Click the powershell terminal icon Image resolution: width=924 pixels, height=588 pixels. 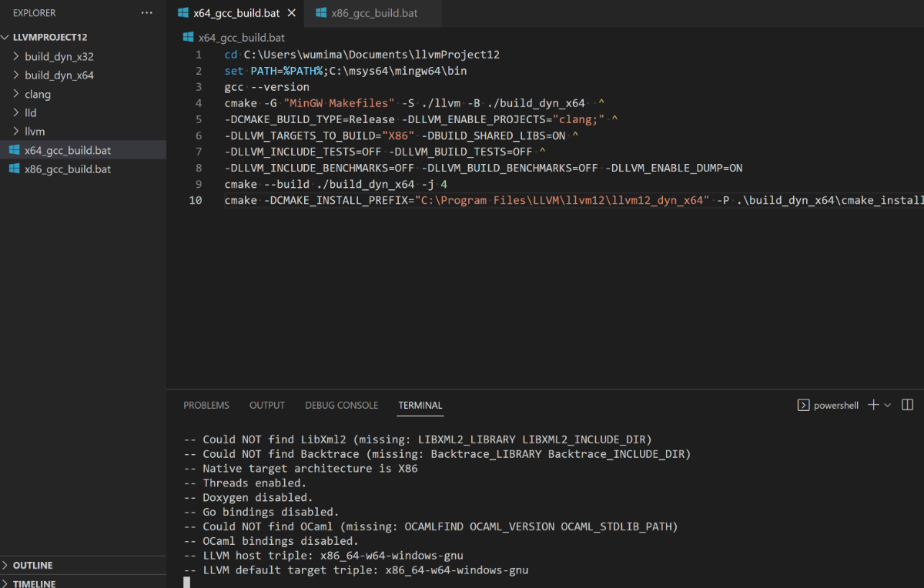point(803,405)
